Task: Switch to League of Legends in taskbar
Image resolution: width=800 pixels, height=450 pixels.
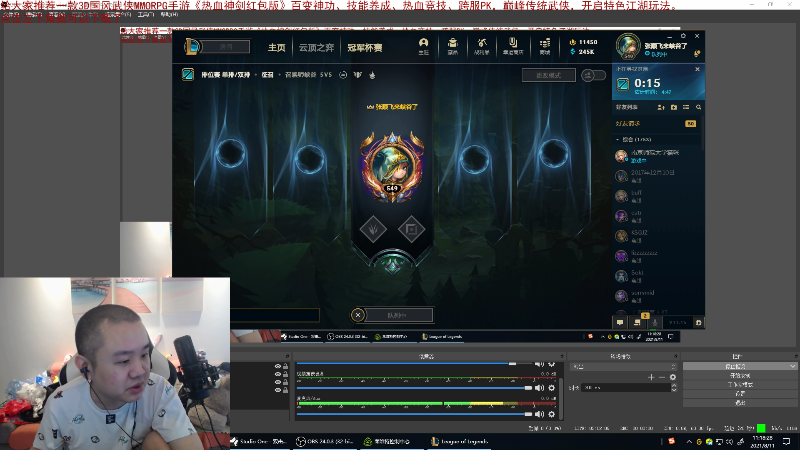Action: (x=459, y=441)
